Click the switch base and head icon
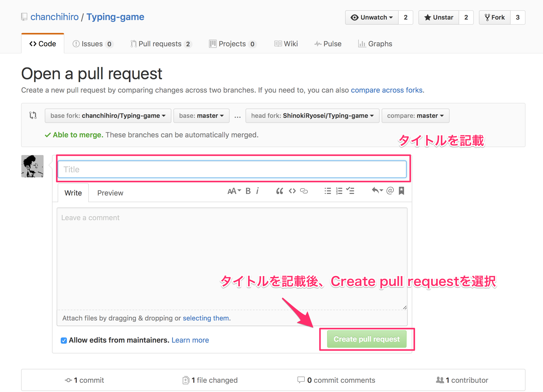This screenshot has height=392, width=543. pos(33,115)
